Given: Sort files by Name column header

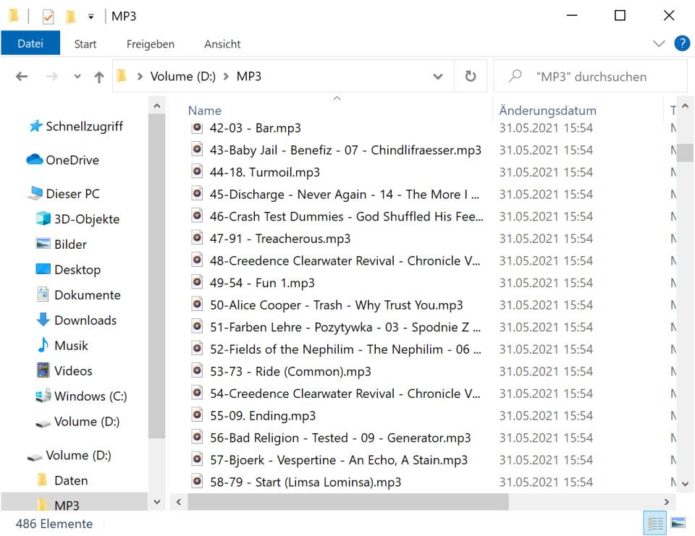Looking at the screenshot, I should (x=205, y=110).
